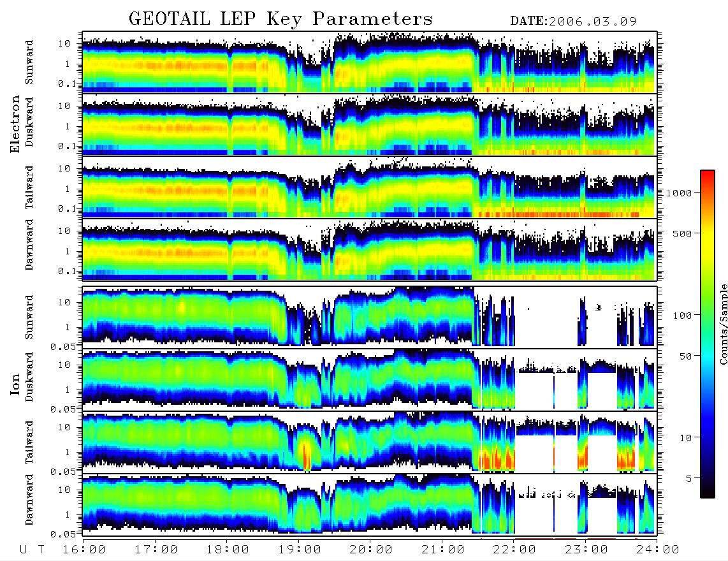728x561 pixels.
Task: Click the '0.05' tick of Ion Dawnward panel
Action: pyautogui.click(x=63, y=534)
